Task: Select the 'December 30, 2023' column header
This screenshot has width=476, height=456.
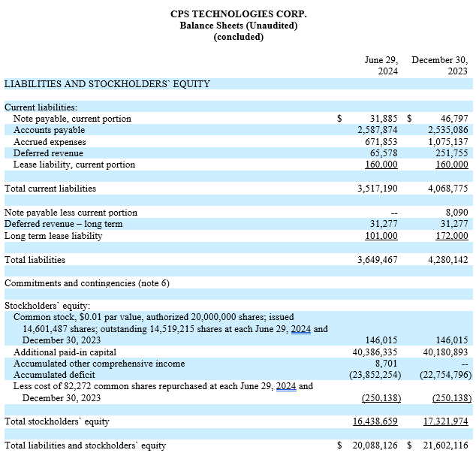Action: pyautogui.click(x=439, y=65)
